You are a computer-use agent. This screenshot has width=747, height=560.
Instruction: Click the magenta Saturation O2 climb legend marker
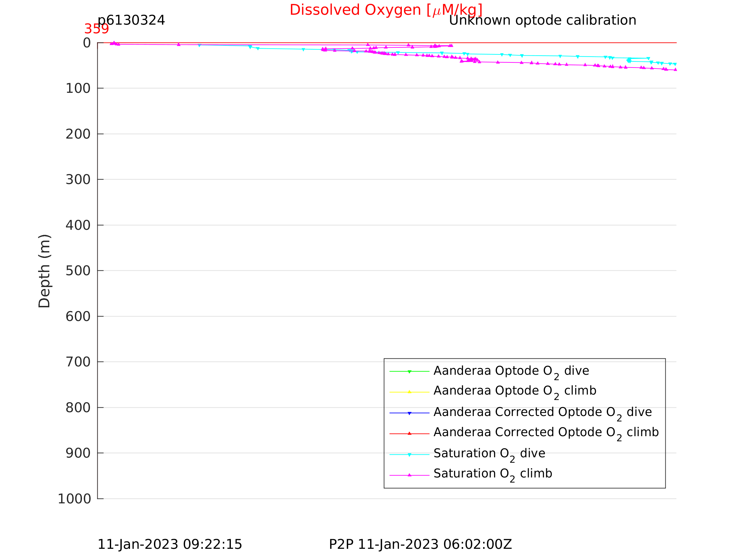409,475
